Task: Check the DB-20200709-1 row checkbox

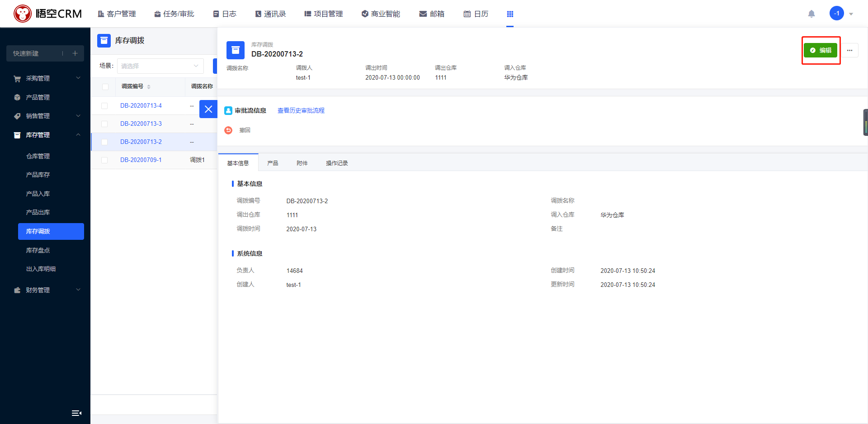Action: pyautogui.click(x=104, y=160)
